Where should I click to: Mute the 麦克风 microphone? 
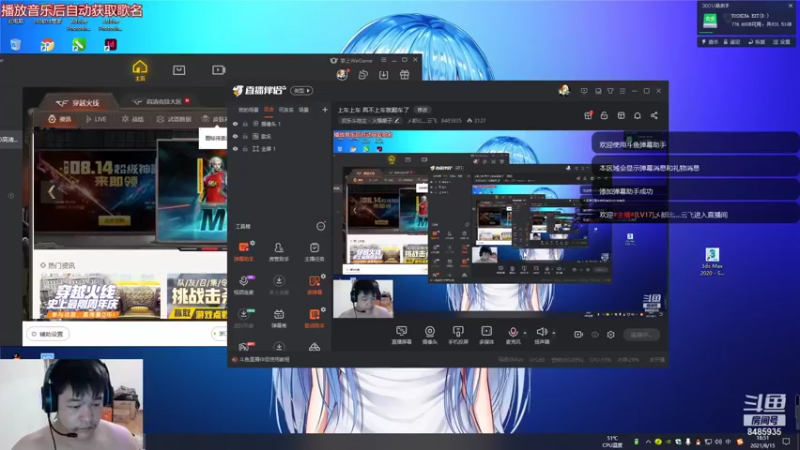coord(513,335)
